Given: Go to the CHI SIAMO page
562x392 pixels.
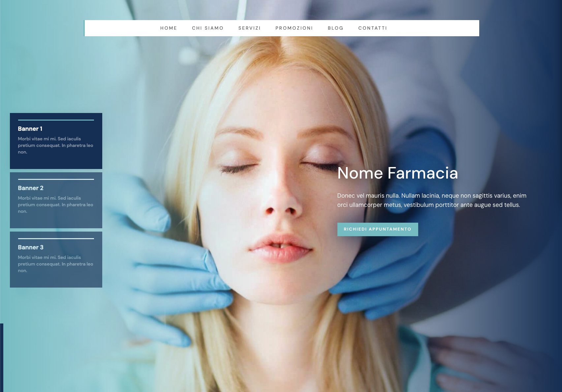Looking at the screenshot, I should pos(208,28).
